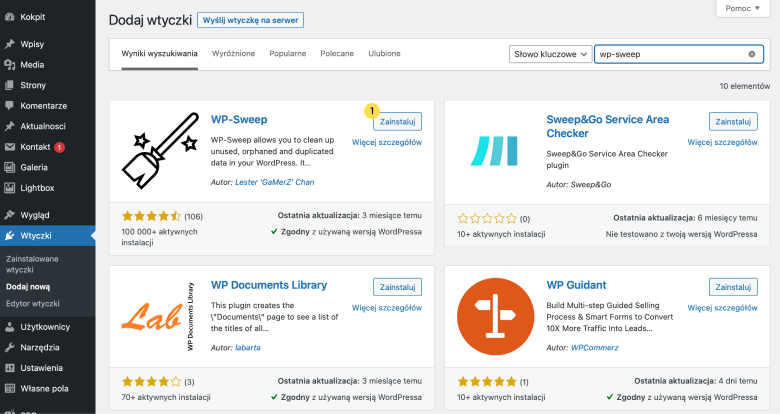The width and height of the screenshot is (780, 414).
Task: Expand the Pomoc help panel
Action: pos(742,8)
